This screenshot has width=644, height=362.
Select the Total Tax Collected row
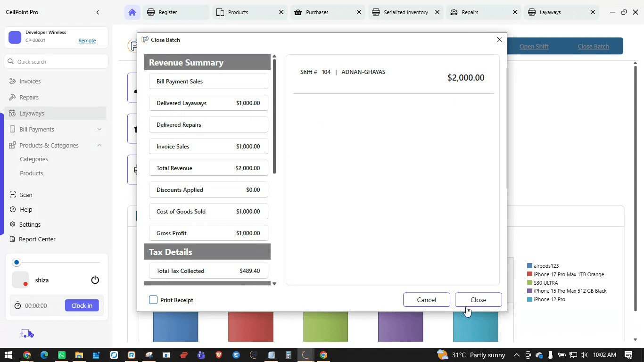(208, 271)
